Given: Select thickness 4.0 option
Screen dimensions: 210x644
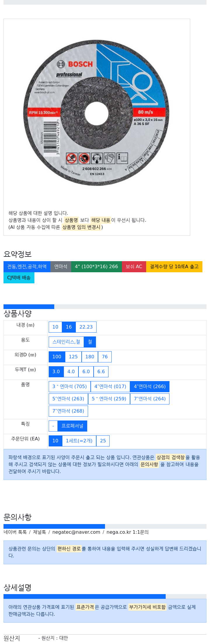Looking at the screenshot, I should pyautogui.click(x=71, y=372).
